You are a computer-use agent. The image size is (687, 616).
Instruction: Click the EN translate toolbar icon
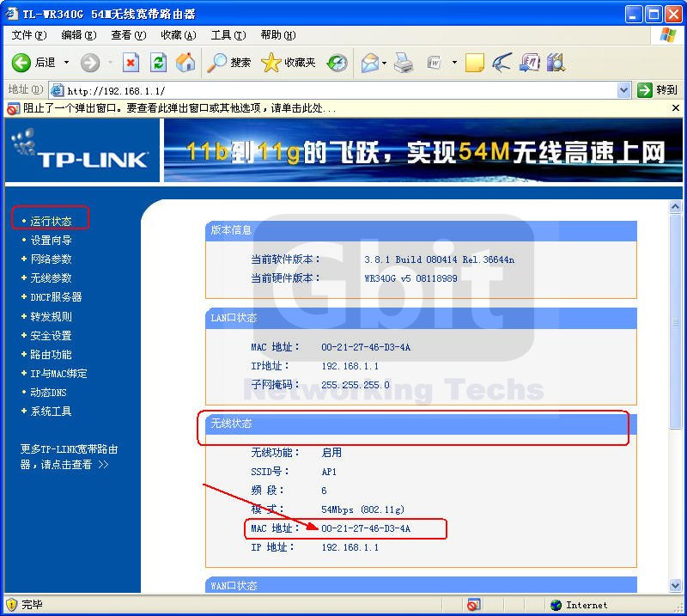point(529,63)
